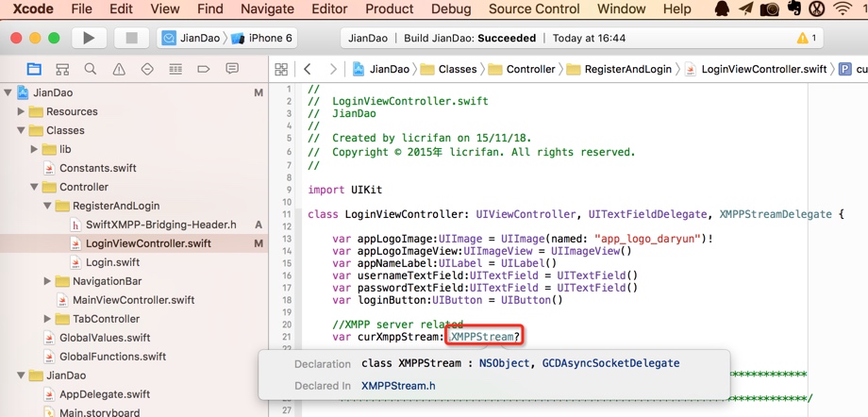This screenshot has height=417, width=868.
Task: Click the warning indicator in activity bar
Action: (x=806, y=39)
